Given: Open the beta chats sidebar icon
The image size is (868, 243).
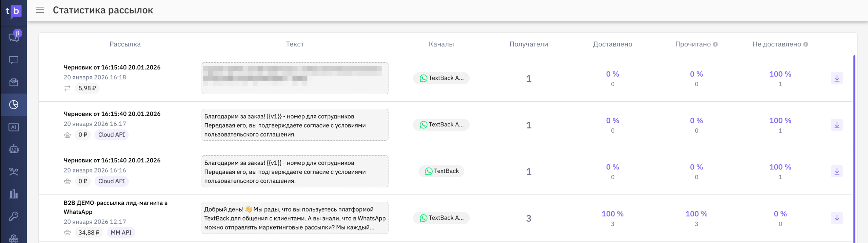Looking at the screenshot, I should tap(14, 37).
